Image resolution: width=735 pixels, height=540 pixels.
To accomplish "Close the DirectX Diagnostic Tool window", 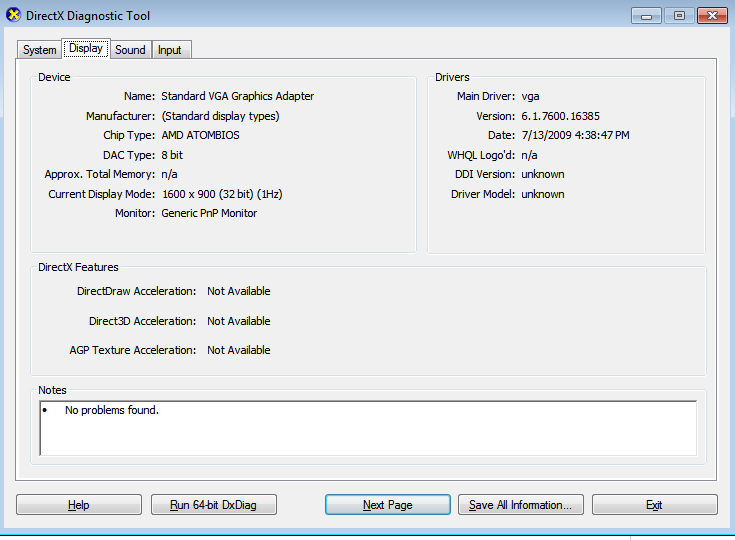I will pos(712,16).
